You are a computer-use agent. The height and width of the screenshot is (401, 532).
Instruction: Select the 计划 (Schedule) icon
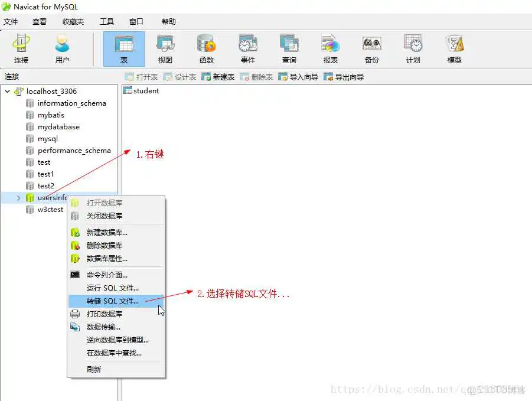[413, 47]
